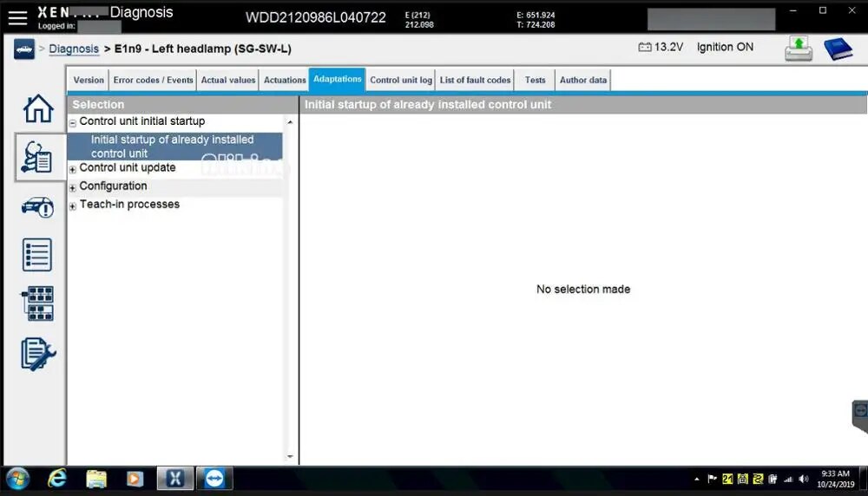Viewport: 868px width, 496px height.
Task: Open the list view sidebar icon
Action: click(37, 255)
